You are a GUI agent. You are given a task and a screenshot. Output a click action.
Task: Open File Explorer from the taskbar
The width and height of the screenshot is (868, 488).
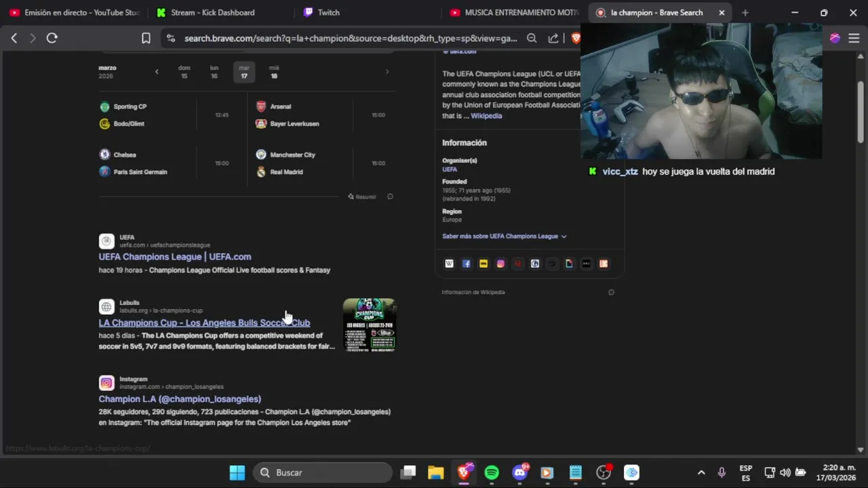435,472
